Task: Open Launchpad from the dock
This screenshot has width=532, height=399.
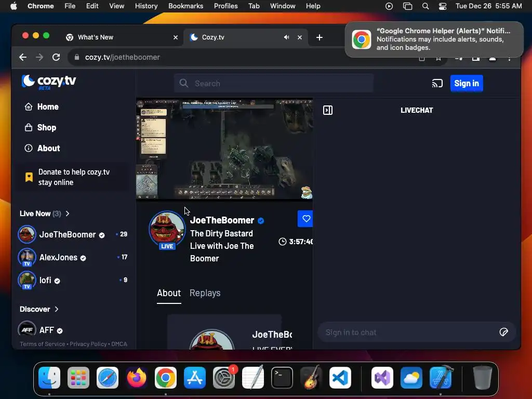Action: click(x=78, y=377)
